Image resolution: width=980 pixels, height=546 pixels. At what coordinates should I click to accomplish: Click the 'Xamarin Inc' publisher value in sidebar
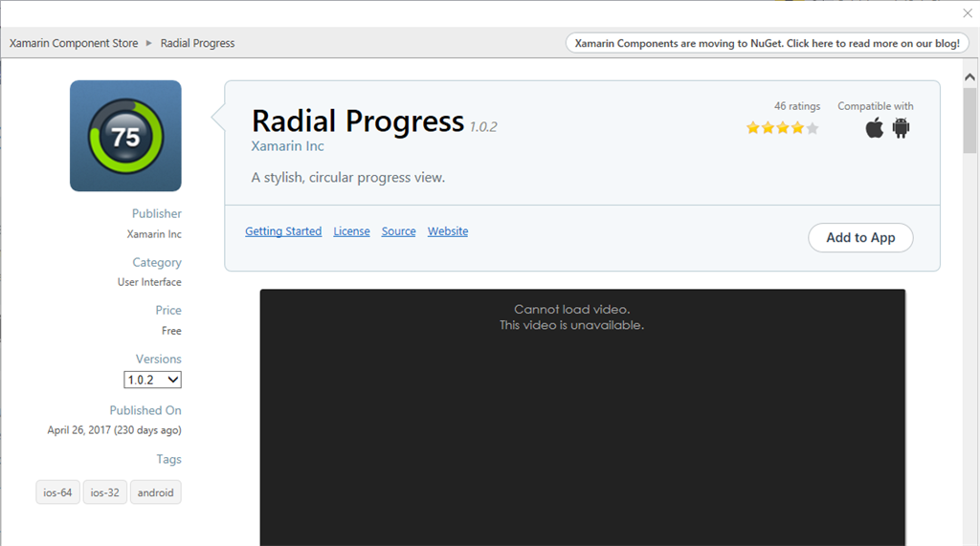(x=154, y=234)
